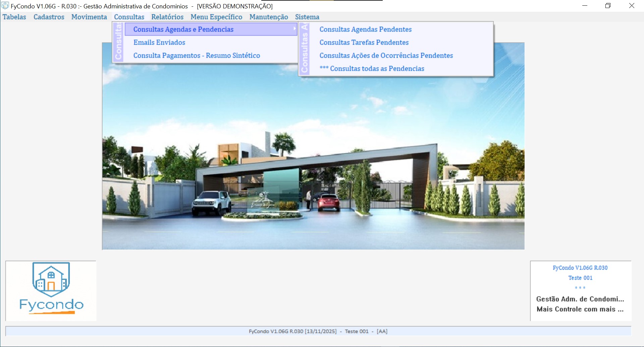Open Consultas Tarefas Pendentes

click(364, 42)
